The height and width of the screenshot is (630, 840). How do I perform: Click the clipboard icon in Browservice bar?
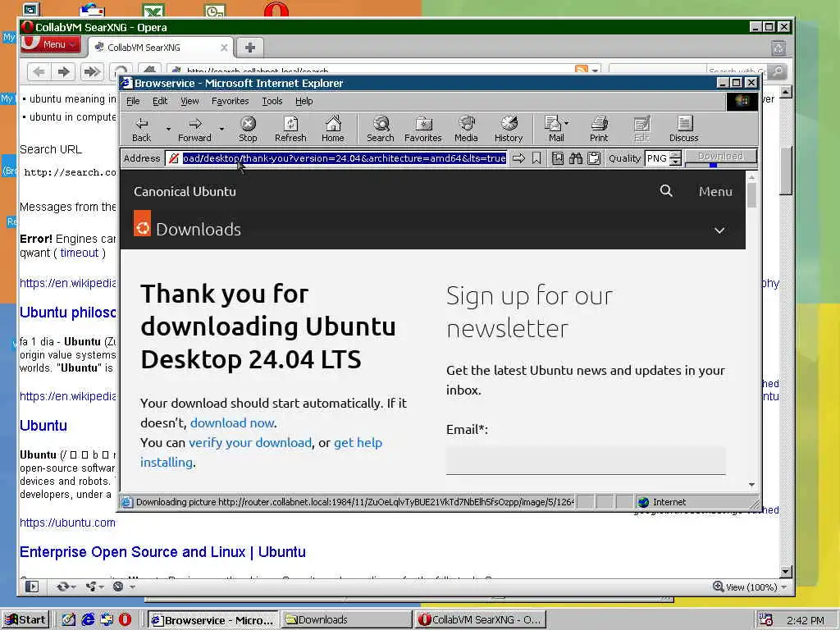tap(594, 158)
